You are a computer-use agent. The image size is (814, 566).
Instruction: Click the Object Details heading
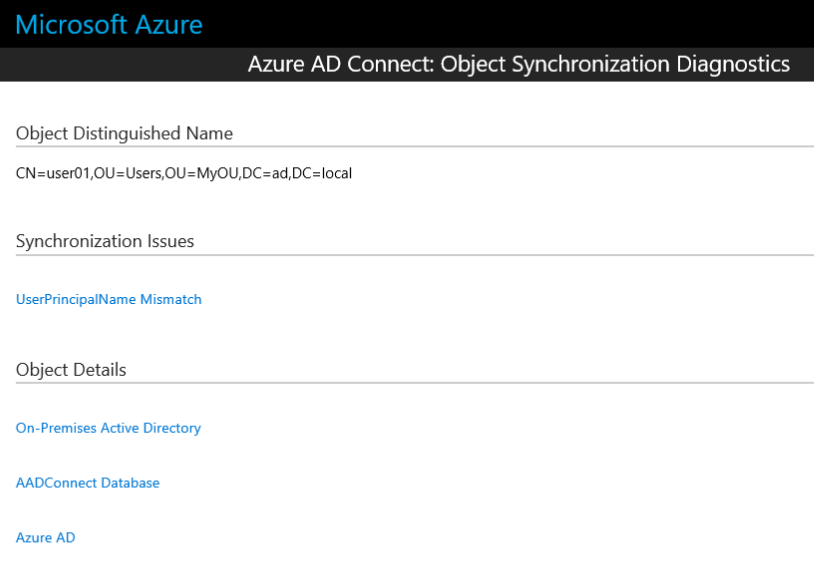[71, 370]
